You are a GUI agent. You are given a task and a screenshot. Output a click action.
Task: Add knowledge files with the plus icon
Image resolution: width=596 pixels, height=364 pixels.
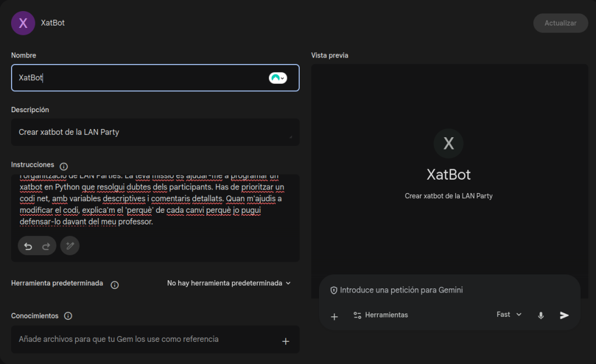pos(286,341)
